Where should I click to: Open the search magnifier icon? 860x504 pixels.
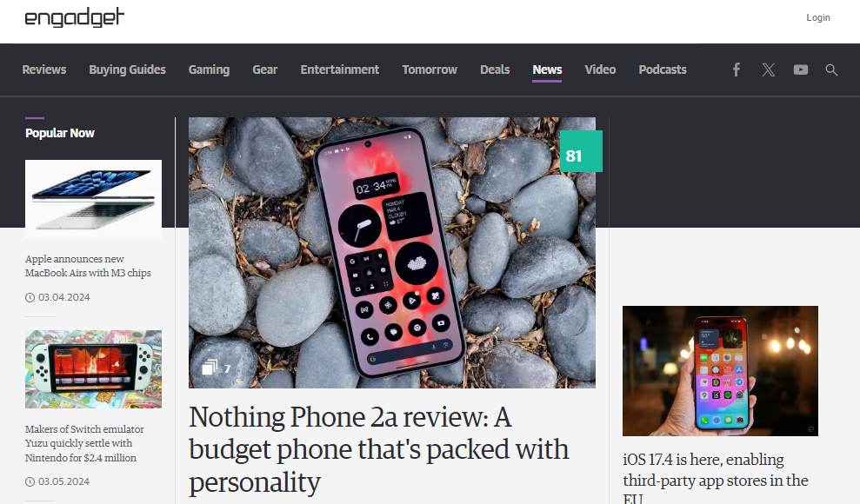pyautogui.click(x=831, y=70)
